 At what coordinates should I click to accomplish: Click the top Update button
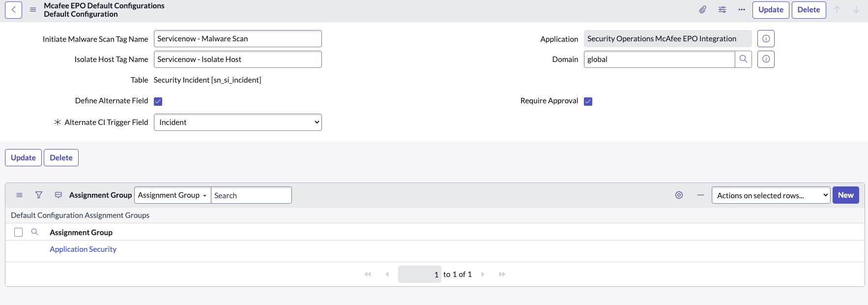(771, 10)
